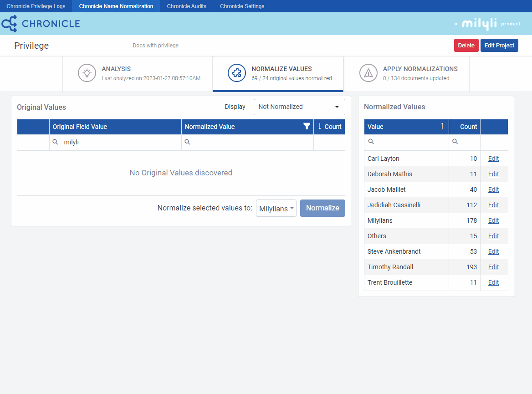Select the Steve Ankenbrandt row name

394,251
